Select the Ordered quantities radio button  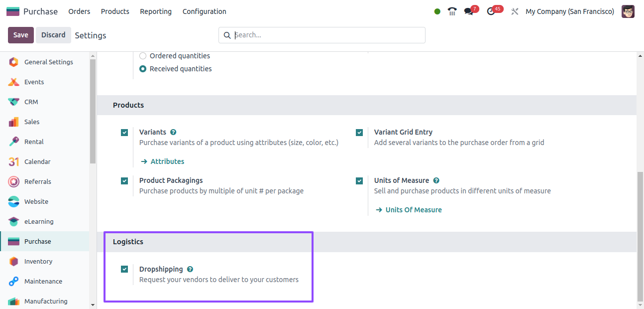tap(143, 56)
